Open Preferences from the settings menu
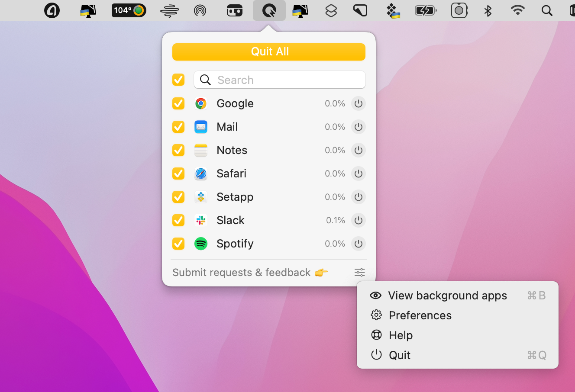This screenshot has height=392, width=575. (x=458, y=315)
